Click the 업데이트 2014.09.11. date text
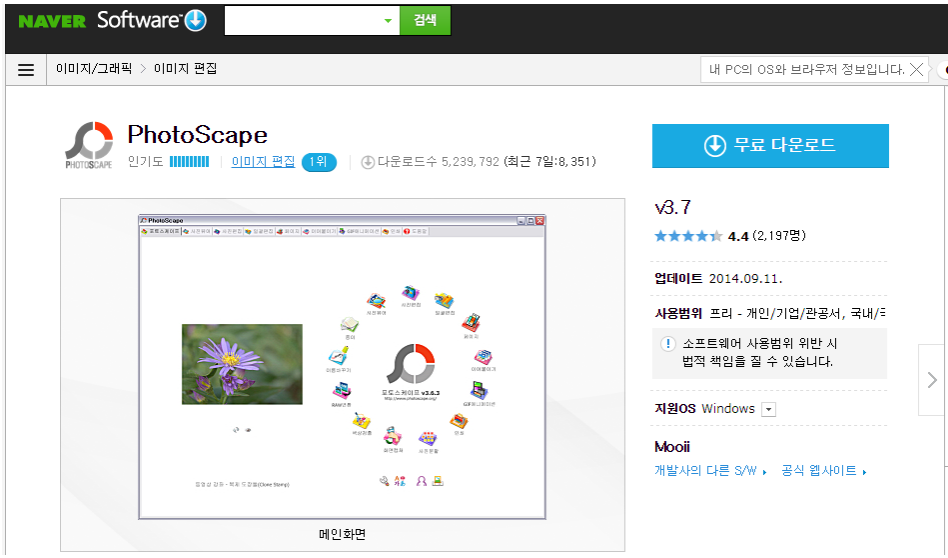The width and height of the screenshot is (948, 558). point(718,279)
